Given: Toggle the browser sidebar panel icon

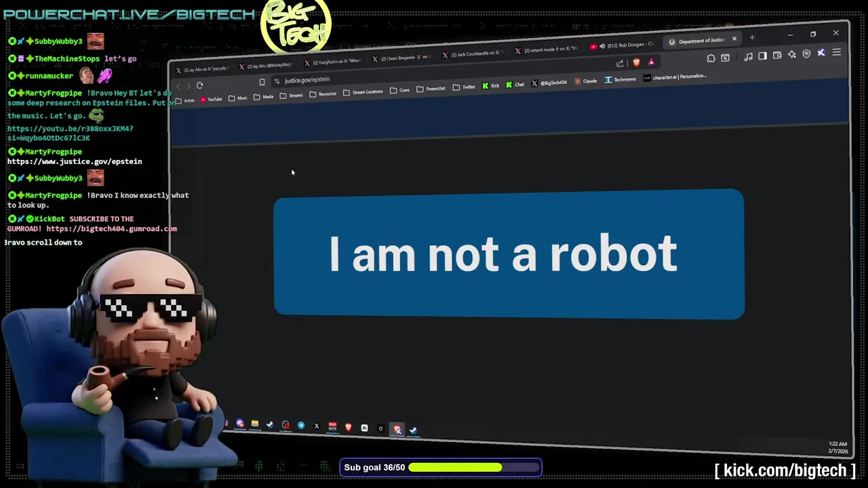Looking at the screenshot, I should click(762, 56).
